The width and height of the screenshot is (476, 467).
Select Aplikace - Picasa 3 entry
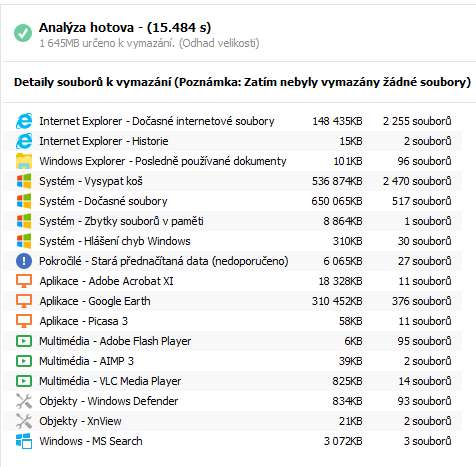click(233, 321)
